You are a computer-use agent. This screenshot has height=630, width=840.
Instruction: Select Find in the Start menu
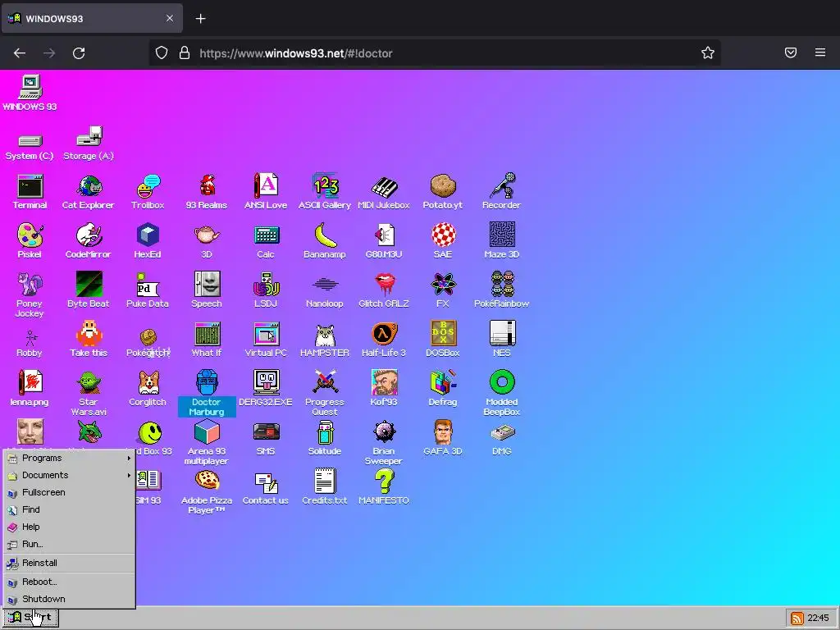point(69,509)
